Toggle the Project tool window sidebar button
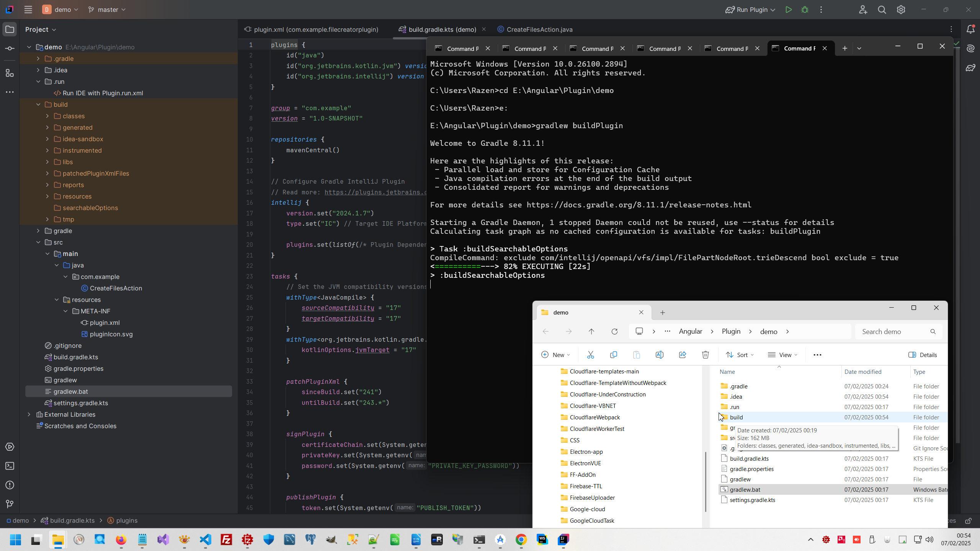 click(x=10, y=29)
